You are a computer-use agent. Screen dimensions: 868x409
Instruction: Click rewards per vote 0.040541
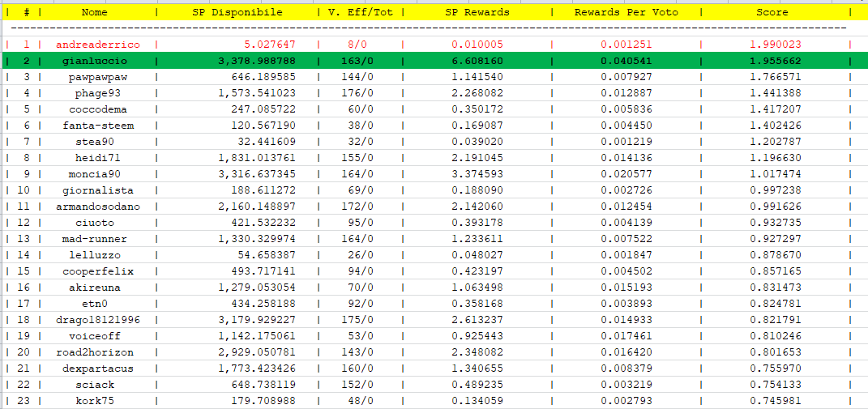pos(626,61)
